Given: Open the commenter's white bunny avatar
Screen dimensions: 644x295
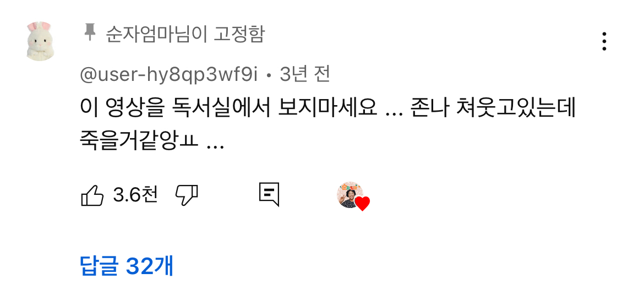Looking at the screenshot, I should (40, 41).
